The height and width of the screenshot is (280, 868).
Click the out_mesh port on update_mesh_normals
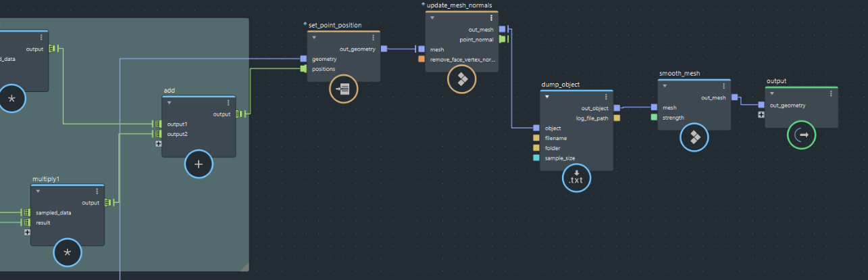(x=502, y=29)
